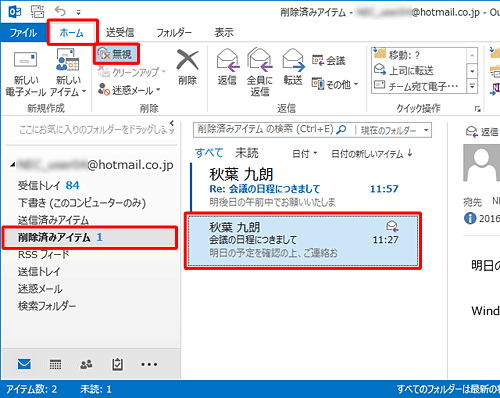Switch to the Home (ホーム) tab
This screenshot has width=500, height=398.
click(71, 33)
